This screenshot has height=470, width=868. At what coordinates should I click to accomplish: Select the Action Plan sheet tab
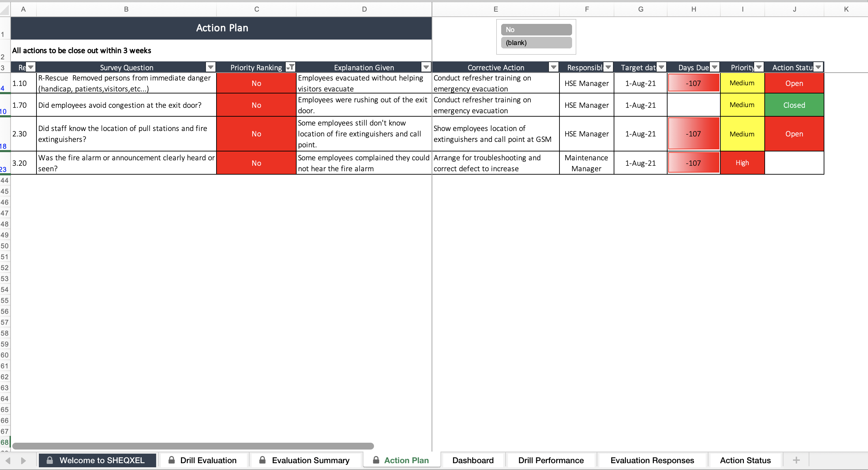402,460
